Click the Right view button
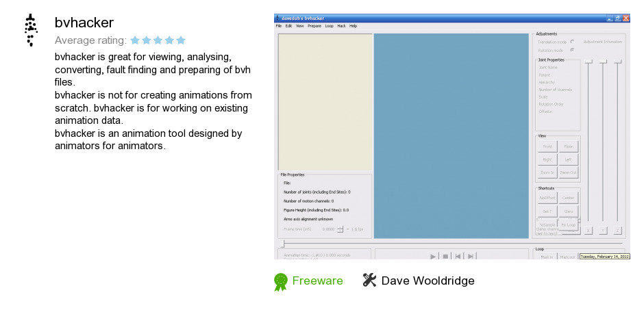Image resolution: width=644 pixels, height=312 pixels. tap(547, 159)
